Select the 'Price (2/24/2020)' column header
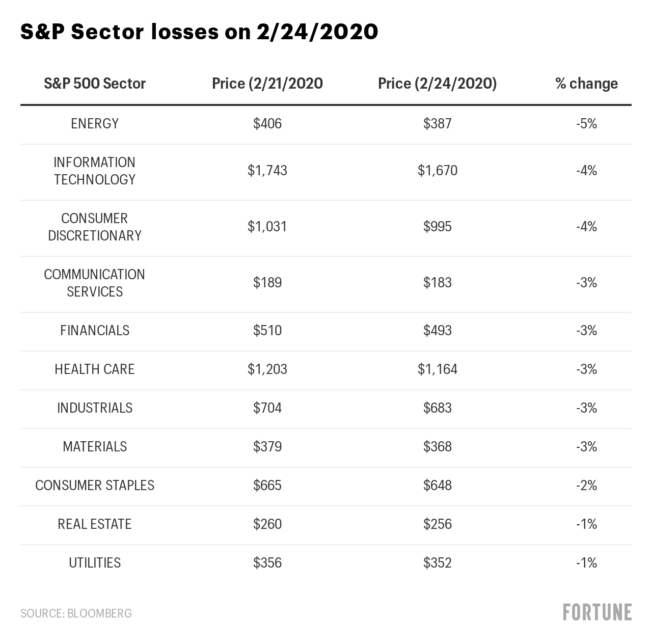The width and height of the screenshot is (652, 644). pos(437,84)
